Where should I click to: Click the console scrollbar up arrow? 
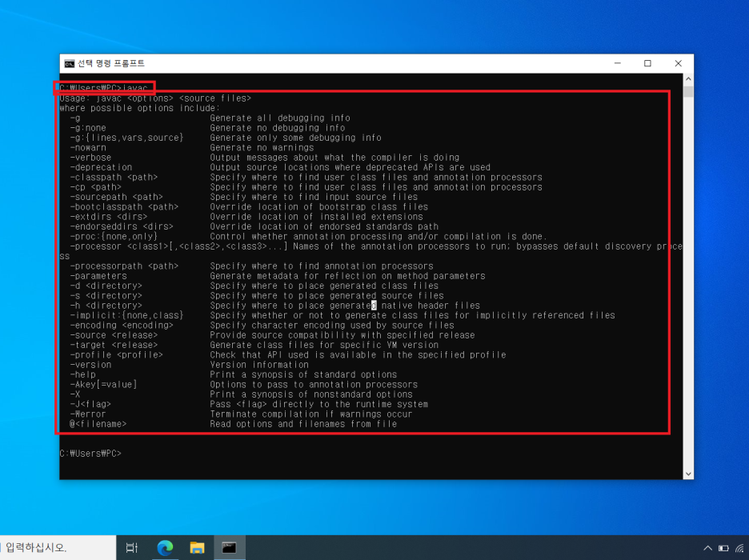click(x=688, y=78)
